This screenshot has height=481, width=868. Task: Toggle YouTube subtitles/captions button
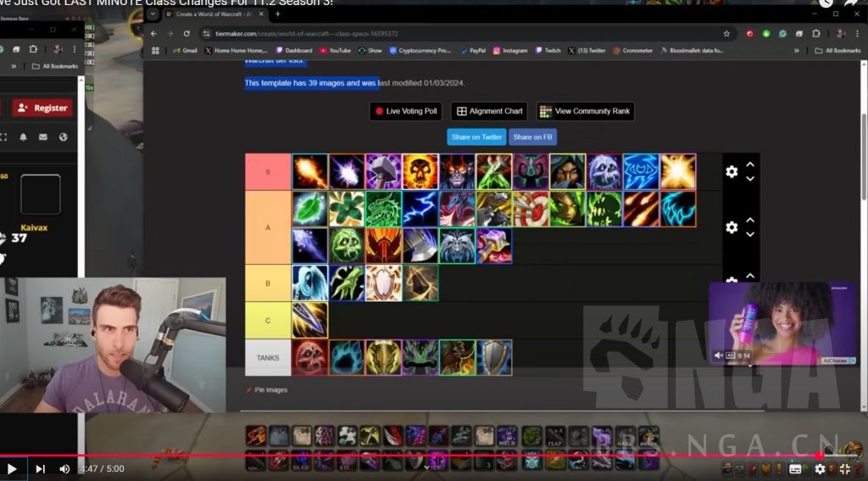(795, 469)
